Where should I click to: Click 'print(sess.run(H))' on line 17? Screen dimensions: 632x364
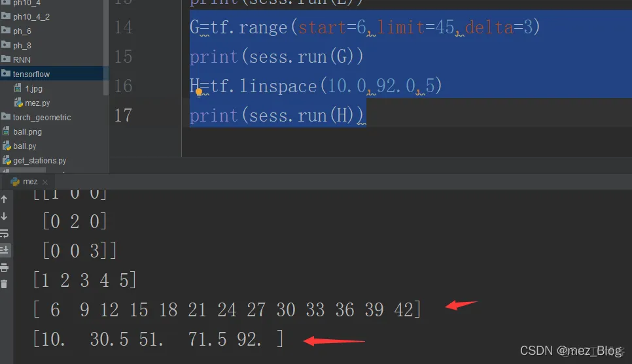(x=277, y=116)
